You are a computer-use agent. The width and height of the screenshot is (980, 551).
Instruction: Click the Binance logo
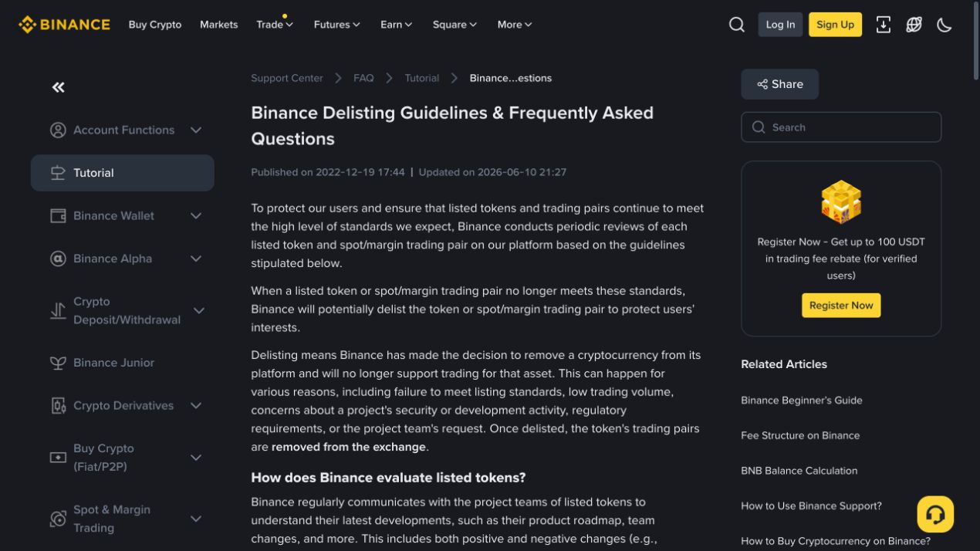64,25
